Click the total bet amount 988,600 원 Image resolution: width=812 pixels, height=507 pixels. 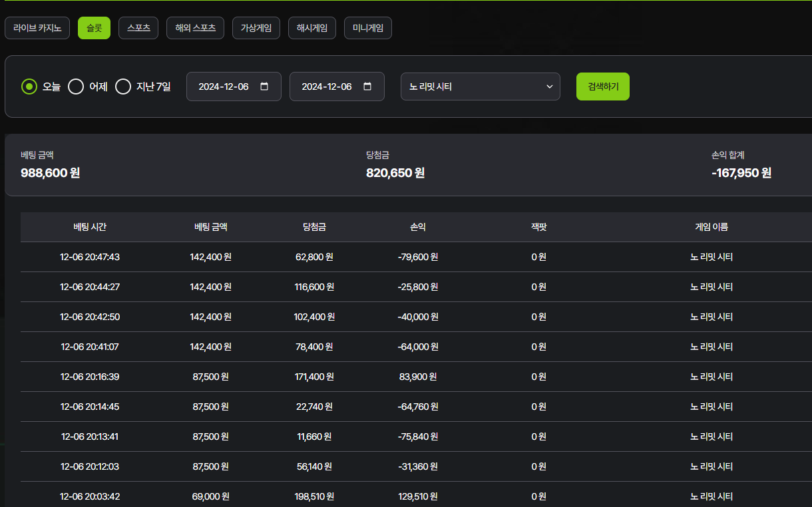click(51, 173)
